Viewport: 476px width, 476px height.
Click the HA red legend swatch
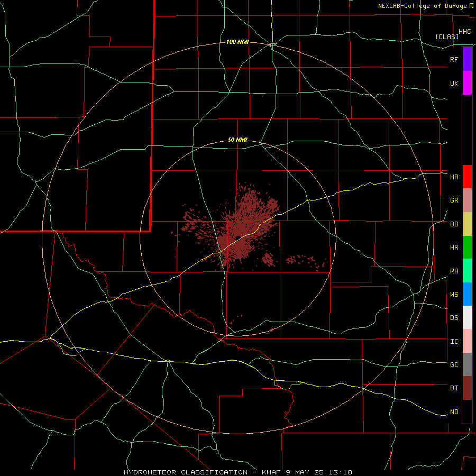[x=467, y=177]
